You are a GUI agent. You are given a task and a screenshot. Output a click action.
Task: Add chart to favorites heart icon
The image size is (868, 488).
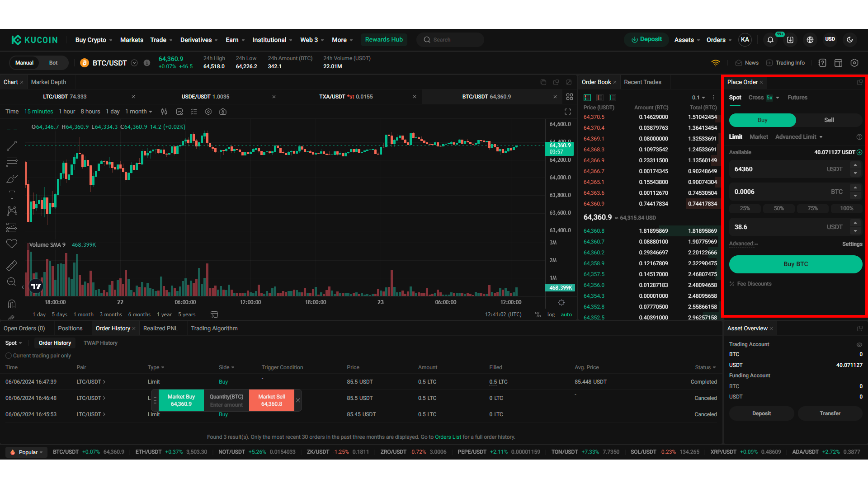[12, 244]
